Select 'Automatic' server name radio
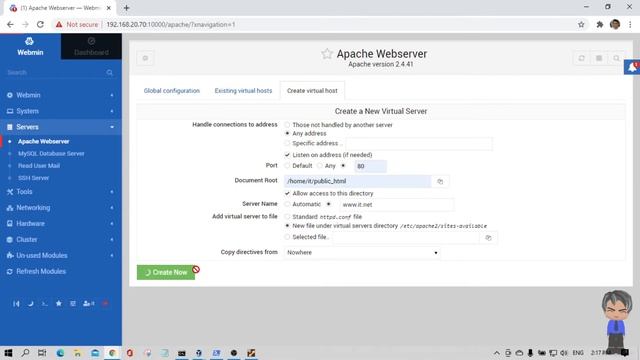Viewport: 640px width, 360px height. click(287, 204)
